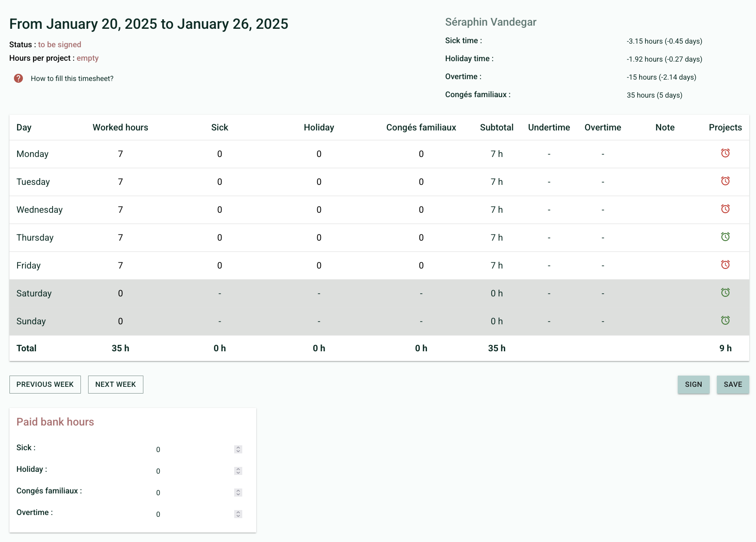Click the Note column header

(665, 127)
